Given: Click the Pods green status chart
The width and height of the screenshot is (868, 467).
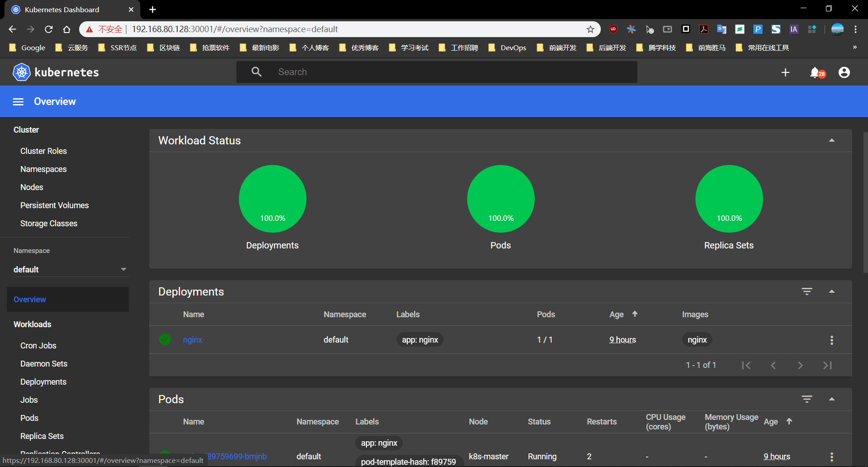Looking at the screenshot, I should click(501, 199).
